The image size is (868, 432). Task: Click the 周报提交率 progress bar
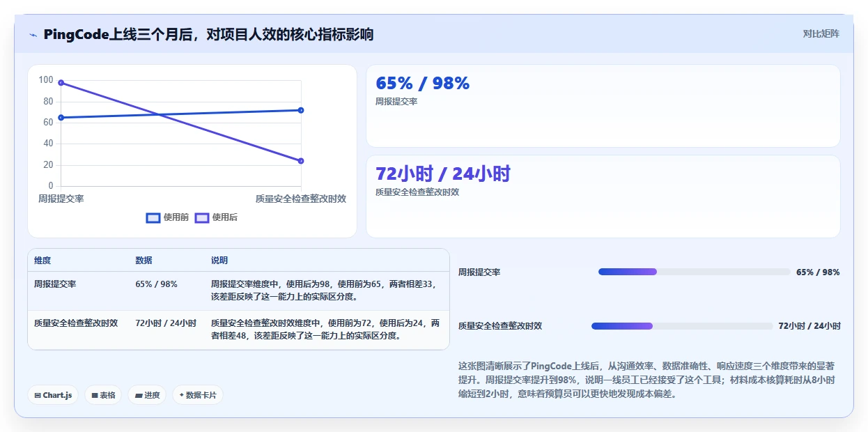[x=694, y=272]
